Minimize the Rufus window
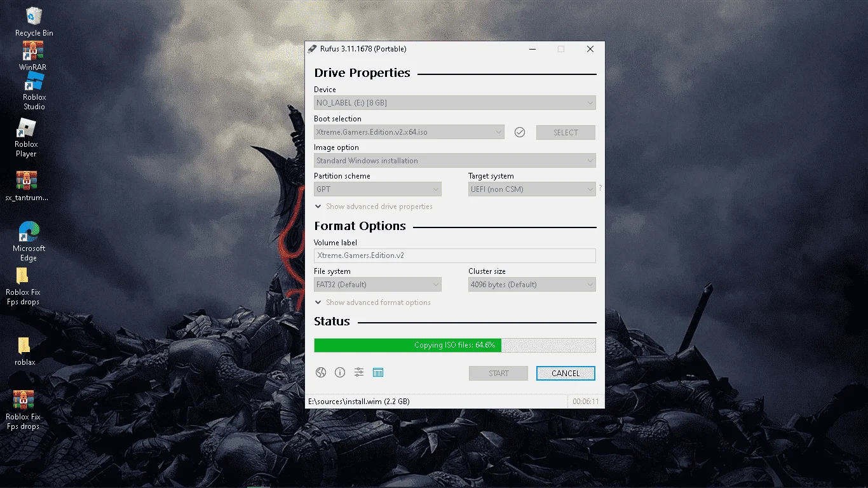The image size is (868, 488). click(532, 49)
